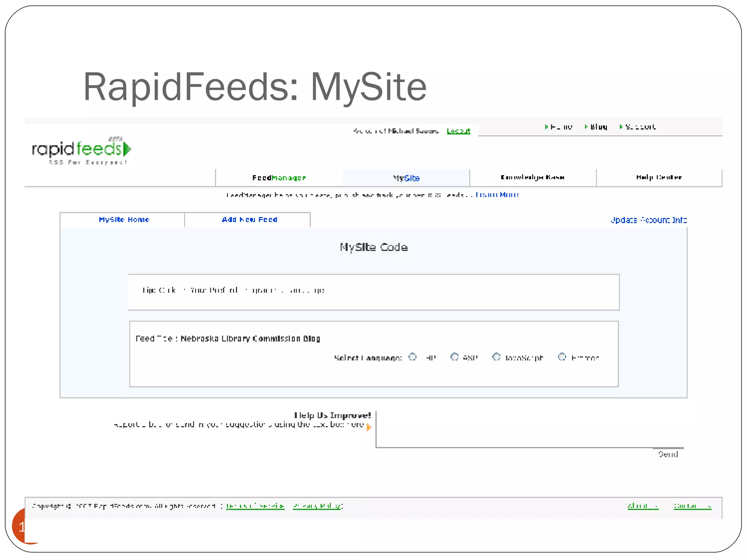Open Update Account Info link
The width and height of the screenshot is (747, 560).
click(x=649, y=220)
